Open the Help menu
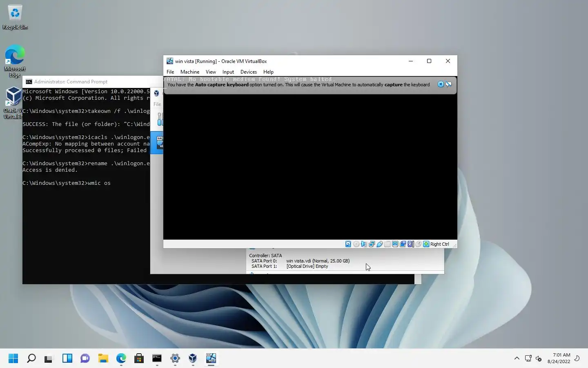This screenshot has width=588, height=368. (268, 72)
